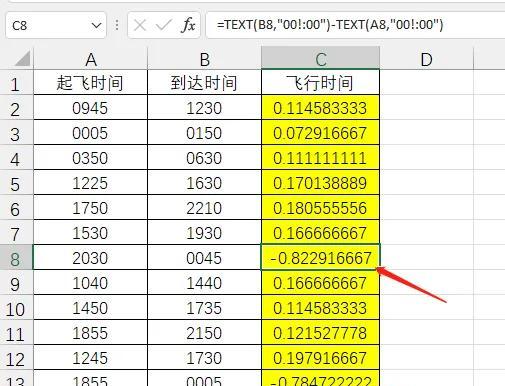505x386 pixels.
Task: Select cell B2 with value 1230
Action: (204, 108)
